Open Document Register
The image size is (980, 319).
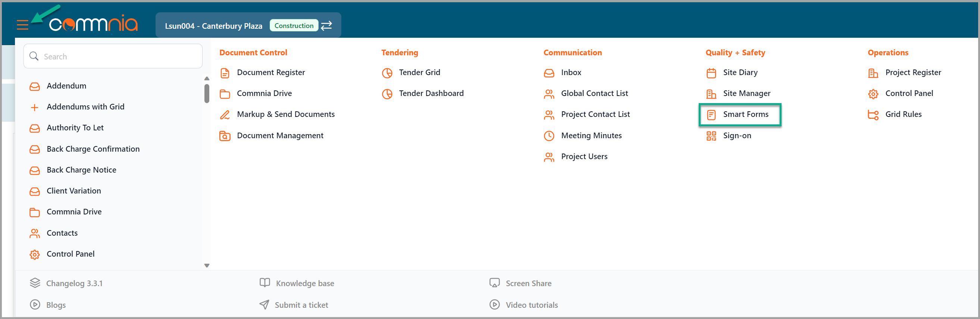coord(271,72)
